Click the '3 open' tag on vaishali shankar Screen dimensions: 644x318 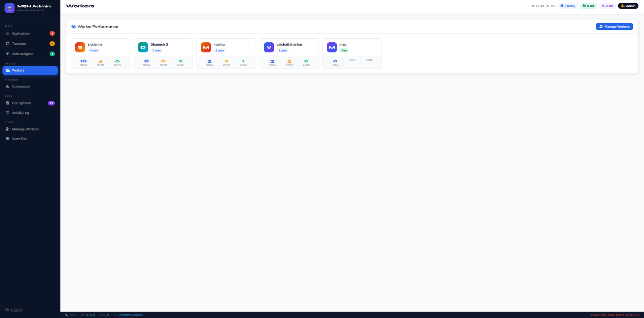(283, 50)
